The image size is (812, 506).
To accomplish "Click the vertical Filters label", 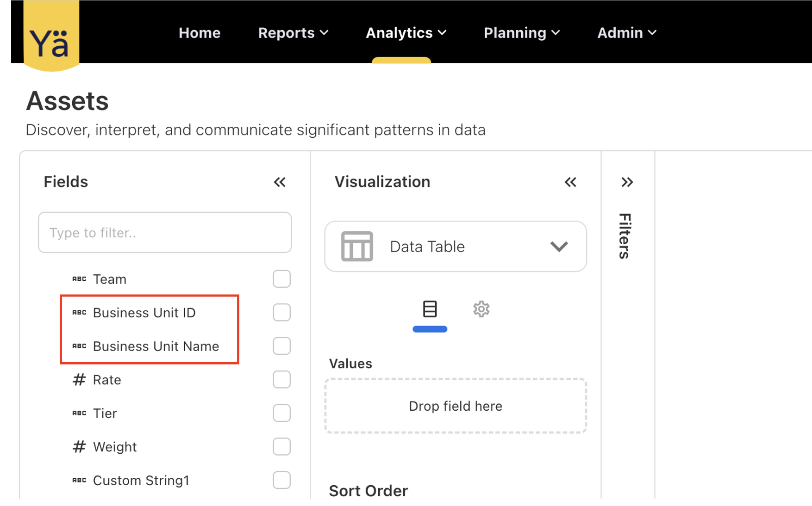I will coord(625,236).
